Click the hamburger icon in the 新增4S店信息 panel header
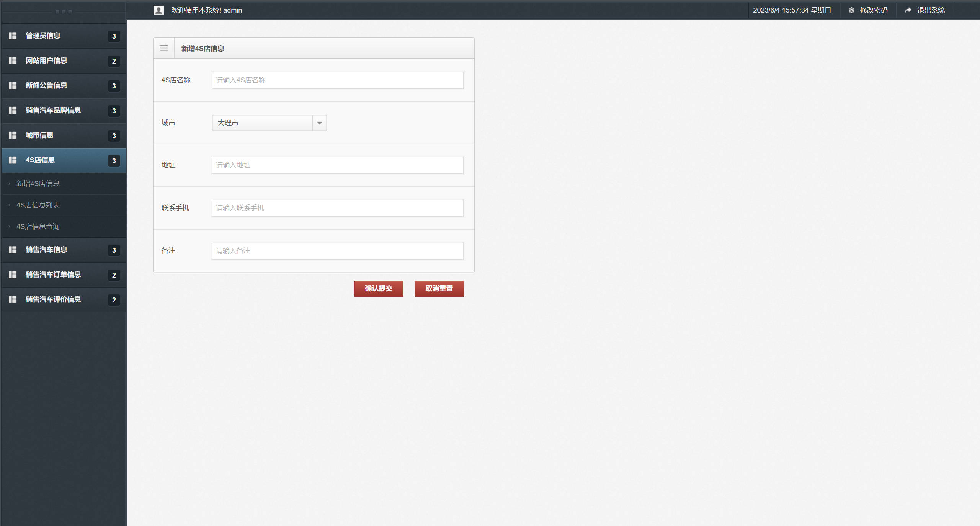The height and width of the screenshot is (526, 980). [x=163, y=48]
